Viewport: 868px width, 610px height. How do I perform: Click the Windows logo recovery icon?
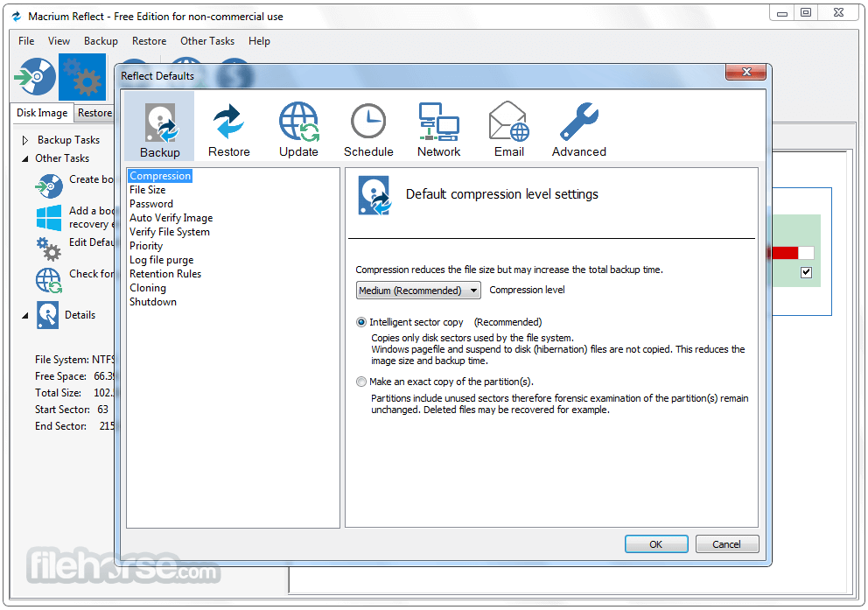[49, 218]
